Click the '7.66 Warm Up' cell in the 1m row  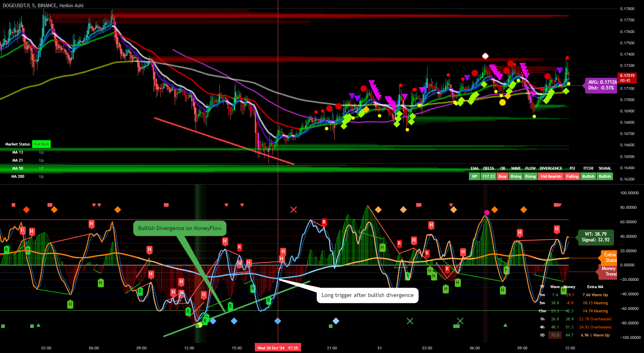595,295
